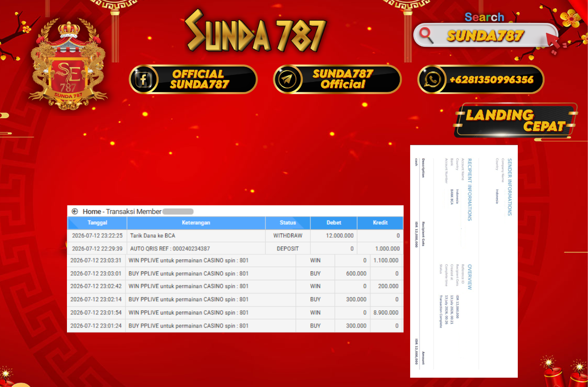Tap the +6281350996356 WhatsApp button
The width and height of the screenshot is (588, 387).
pyautogui.click(x=481, y=79)
